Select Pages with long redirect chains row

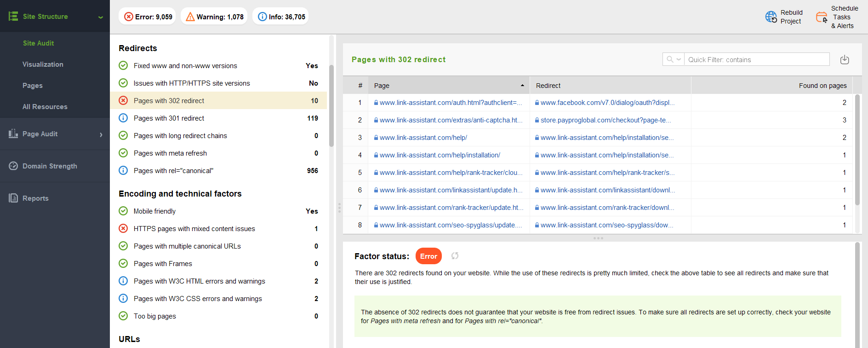[x=218, y=135]
